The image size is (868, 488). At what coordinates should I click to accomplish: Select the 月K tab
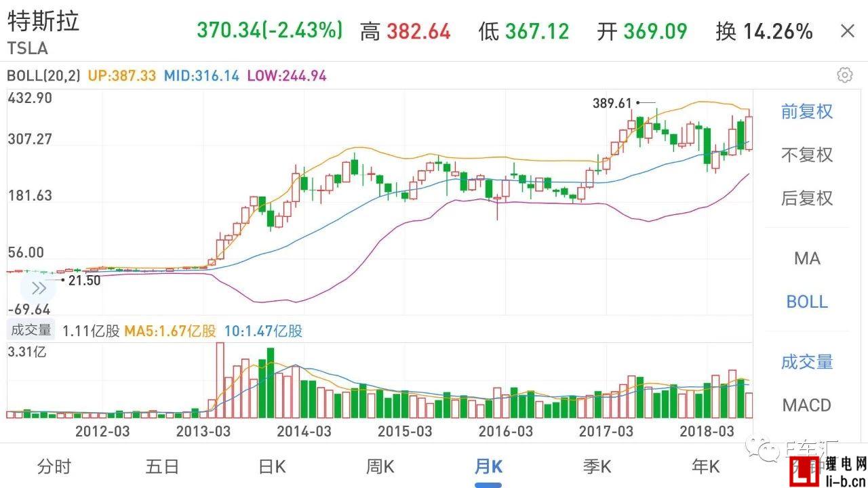tap(488, 466)
